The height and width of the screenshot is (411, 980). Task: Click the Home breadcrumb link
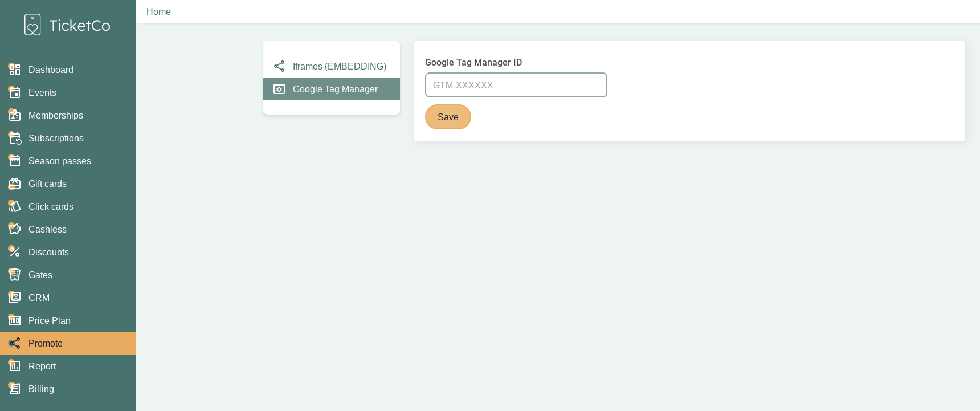tap(158, 11)
